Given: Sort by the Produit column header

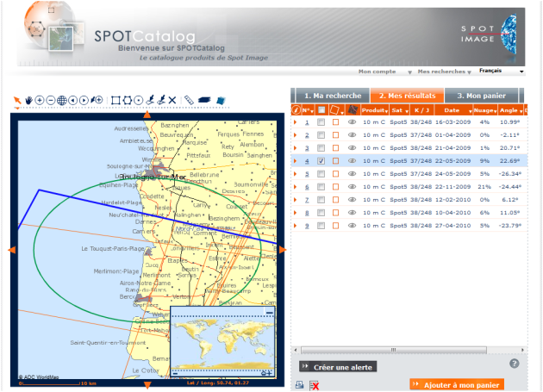Looking at the screenshot, I should [x=374, y=110].
